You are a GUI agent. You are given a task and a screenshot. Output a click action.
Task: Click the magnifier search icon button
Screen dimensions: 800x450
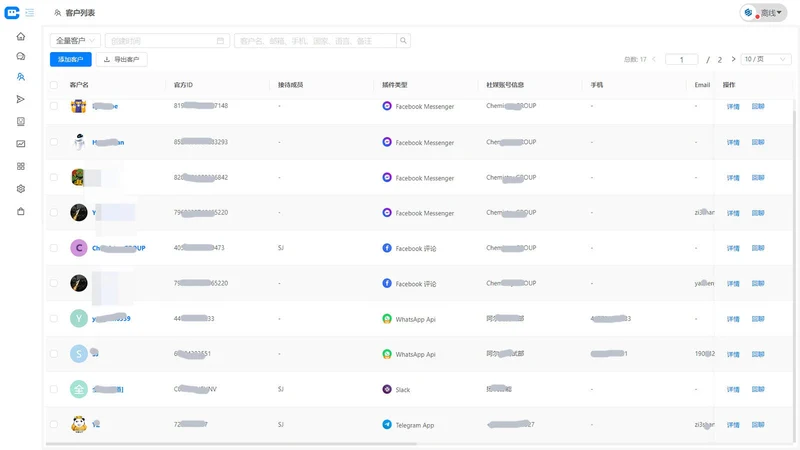tap(404, 41)
